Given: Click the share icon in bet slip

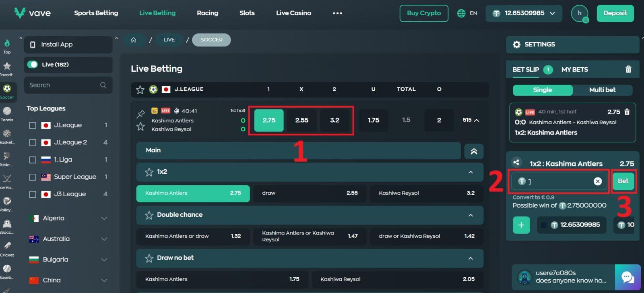Looking at the screenshot, I should 516,162.
